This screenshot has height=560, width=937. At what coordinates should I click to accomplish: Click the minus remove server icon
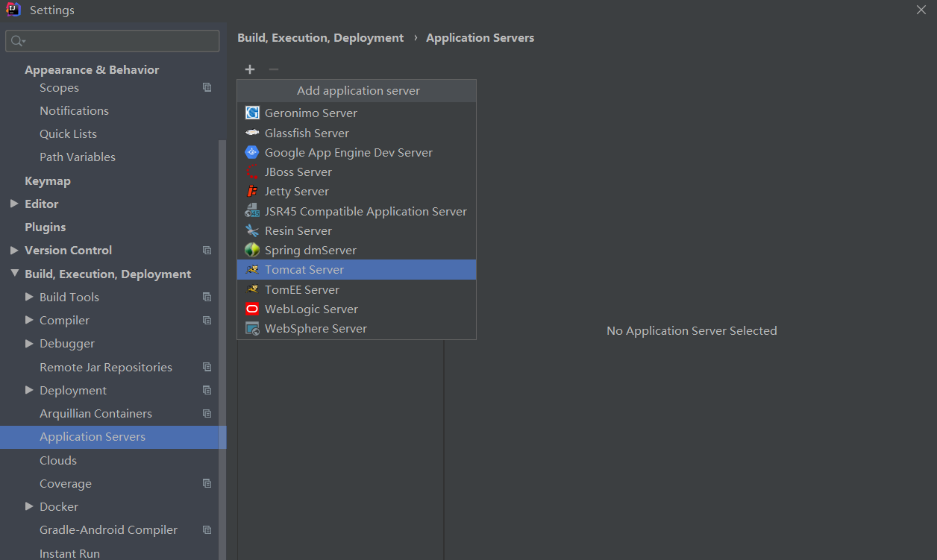274,69
